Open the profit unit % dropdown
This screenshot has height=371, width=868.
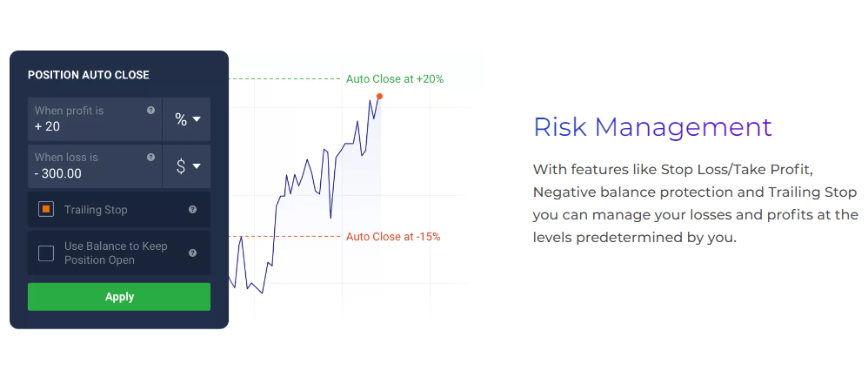tap(187, 119)
